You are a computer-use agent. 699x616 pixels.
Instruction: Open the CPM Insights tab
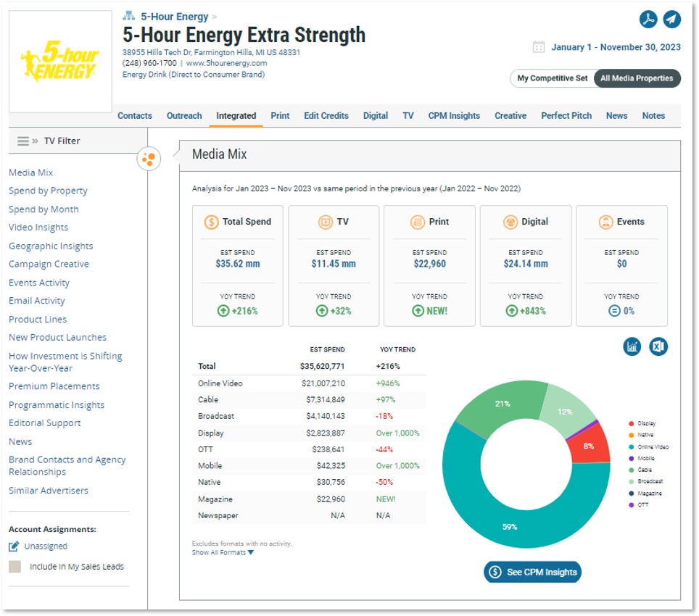[454, 116]
